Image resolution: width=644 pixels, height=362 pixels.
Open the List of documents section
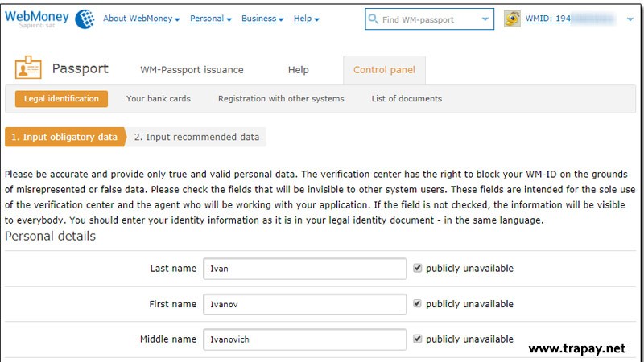tap(407, 99)
